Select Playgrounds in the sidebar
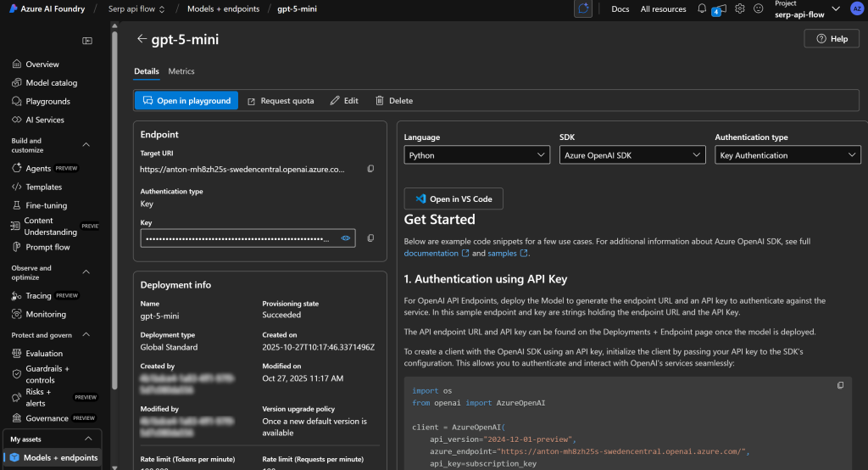The width and height of the screenshot is (868, 470). [x=47, y=102]
